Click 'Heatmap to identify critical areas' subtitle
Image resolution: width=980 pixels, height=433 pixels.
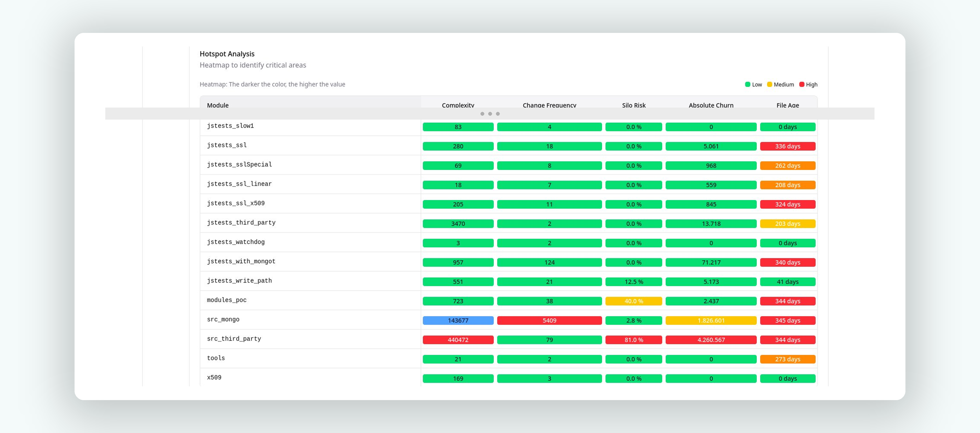[253, 65]
